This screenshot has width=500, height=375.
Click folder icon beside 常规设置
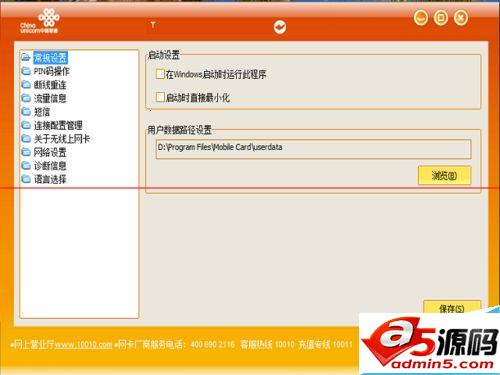click(26, 58)
